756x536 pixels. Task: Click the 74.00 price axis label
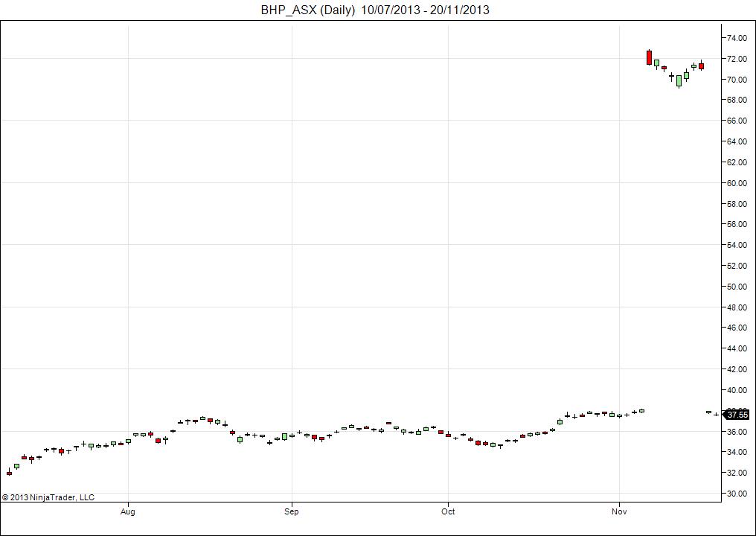[737, 38]
